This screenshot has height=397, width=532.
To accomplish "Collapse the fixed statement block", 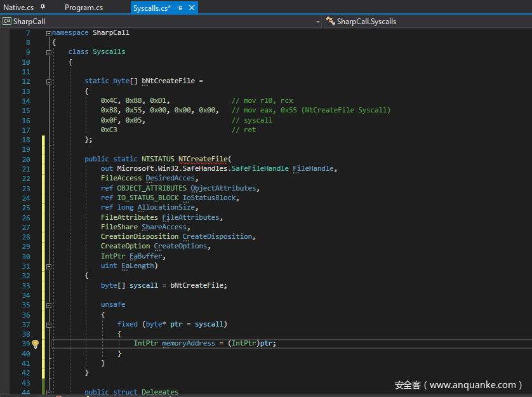I will pyautogui.click(x=49, y=325).
